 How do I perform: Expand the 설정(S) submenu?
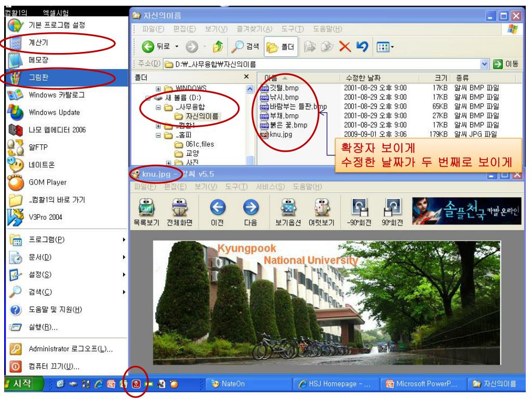click(x=66, y=274)
